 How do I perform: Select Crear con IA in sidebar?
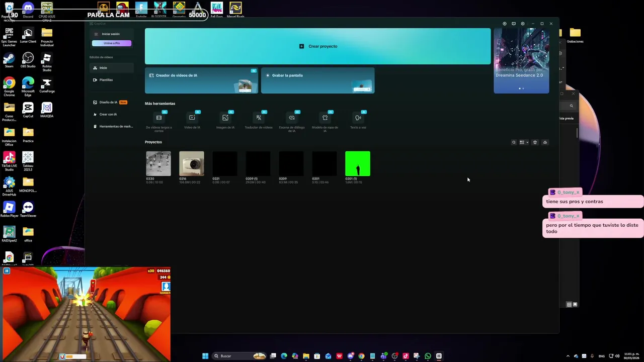coord(112,114)
